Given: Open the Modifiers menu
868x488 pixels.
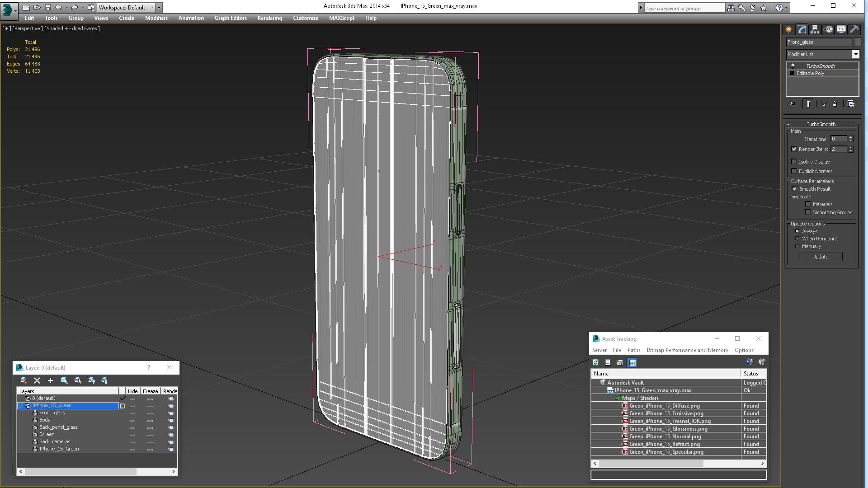Looking at the screenshot, I should pyautogui.click(x=156, y=18).
